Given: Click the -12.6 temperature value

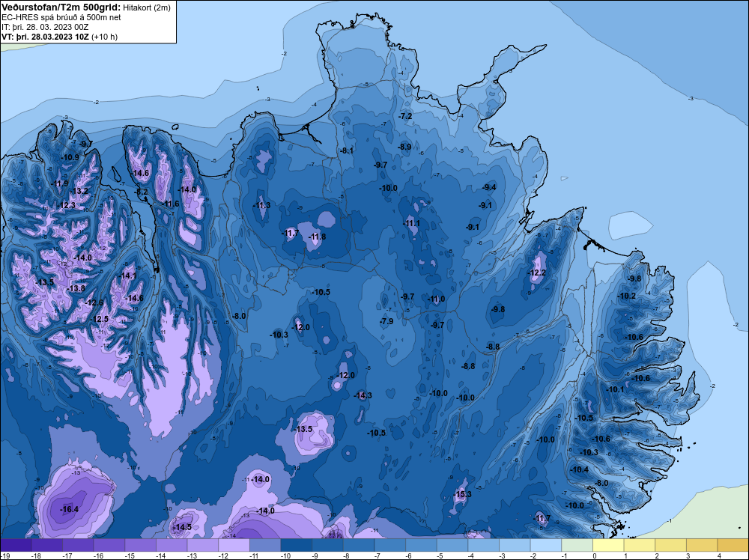Looking at the screenshot, I should tap(94, 302).
